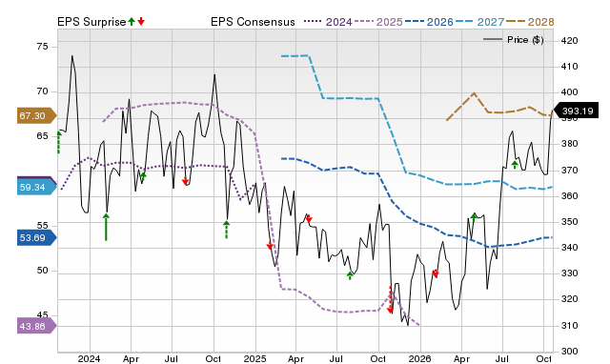Click the 59.34 light blue value tag

pyautogui.click(x=36, y=188)
